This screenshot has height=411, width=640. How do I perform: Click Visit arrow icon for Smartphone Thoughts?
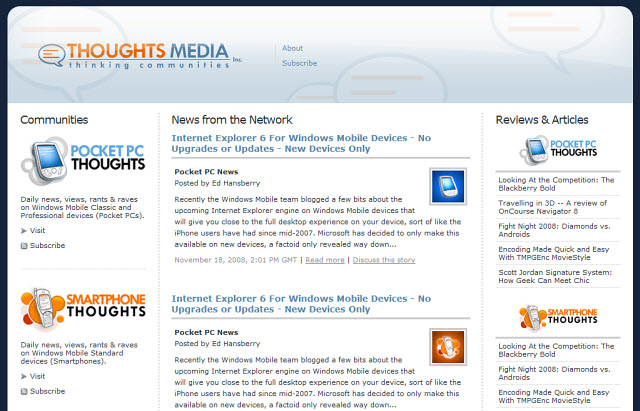tap(24, 377)
